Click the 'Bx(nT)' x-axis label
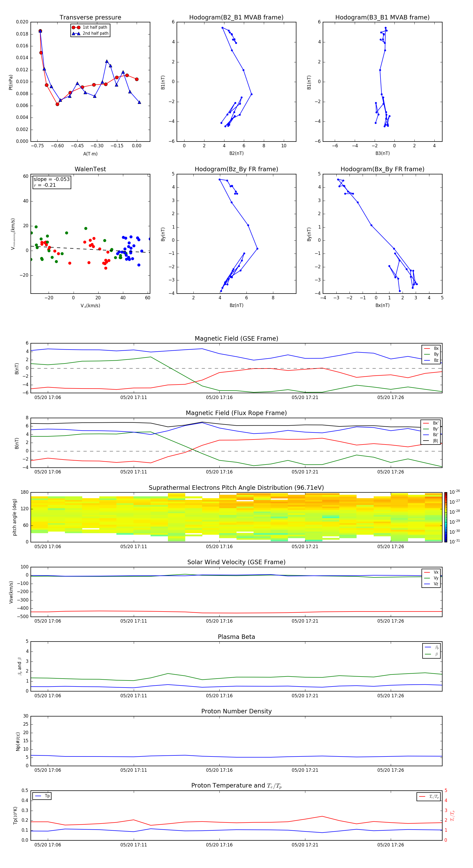This screenshot has height=868, width=473. click(382, 305)
